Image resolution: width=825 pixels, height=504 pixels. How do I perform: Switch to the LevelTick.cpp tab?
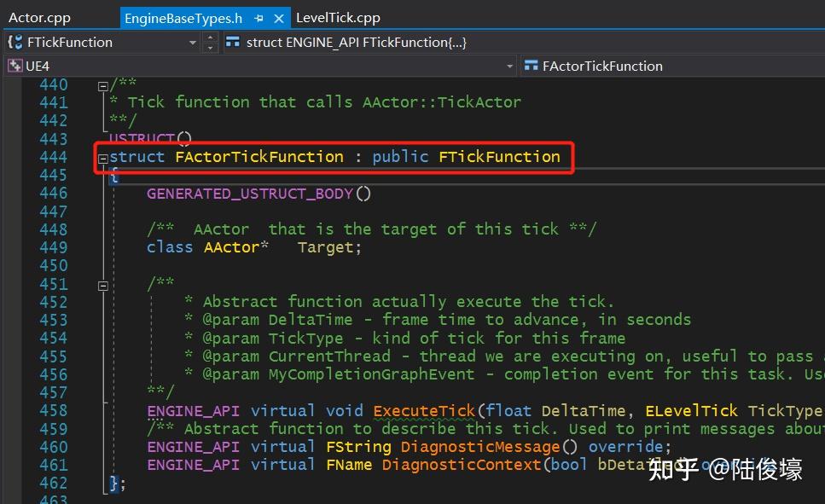click(x=337, y=17)
